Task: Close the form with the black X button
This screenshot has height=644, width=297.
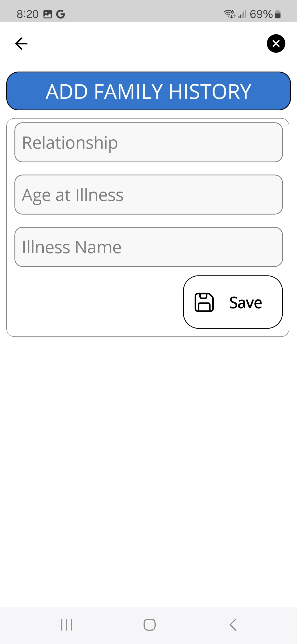Action: pos(276,43)
